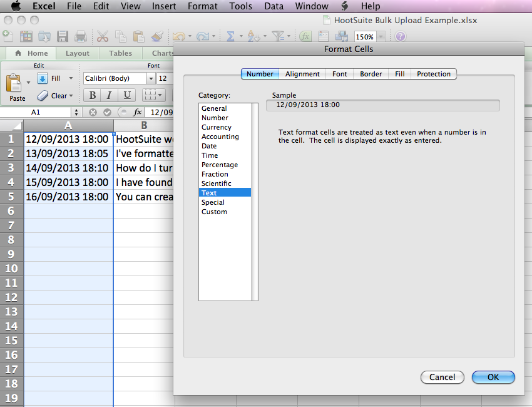
Task: Open the zoom percentage dropdown
Action: click(381, 36)
